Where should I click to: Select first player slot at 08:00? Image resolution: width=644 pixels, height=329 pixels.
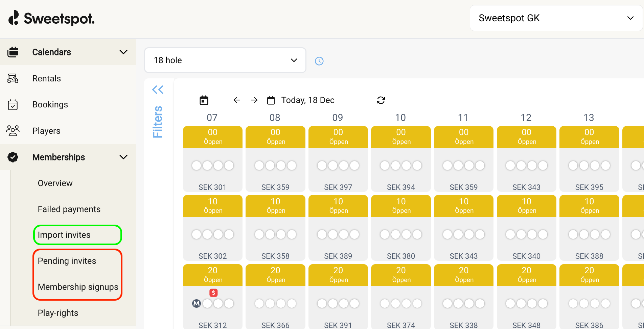click(259, 166)
